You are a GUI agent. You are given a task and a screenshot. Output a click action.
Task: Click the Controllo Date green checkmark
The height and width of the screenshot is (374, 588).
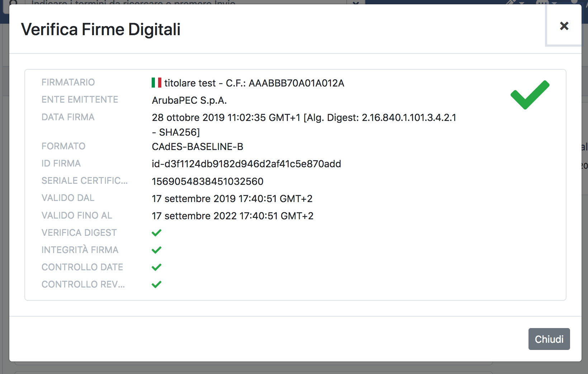(x=157, y=267)
